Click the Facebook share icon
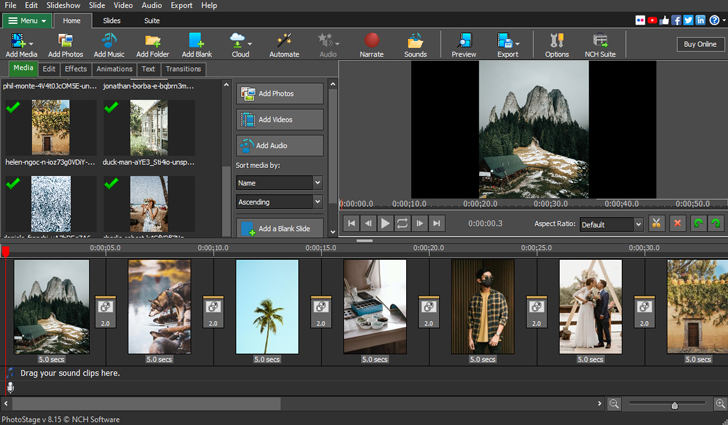Image resolution: width=728 pixels, height=425 pixels. pyautogui.click(x=676, y=20)
